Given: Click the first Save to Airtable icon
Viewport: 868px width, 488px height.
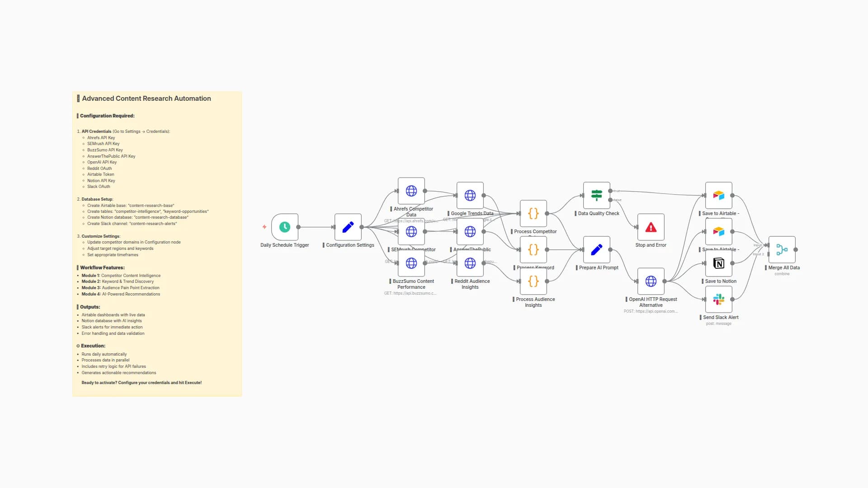Looking at the screenshot, I should [x=718, y=195].
